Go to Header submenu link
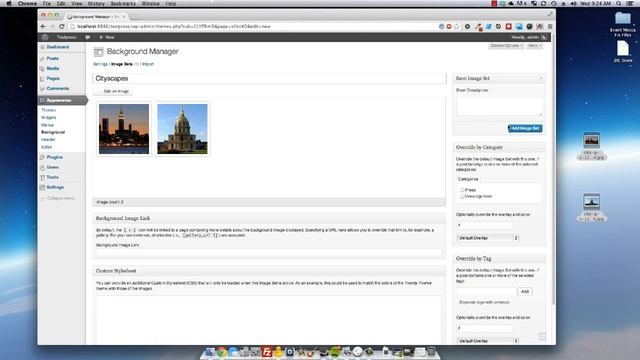The image size is (640, 360). click(x=48, y=140)
